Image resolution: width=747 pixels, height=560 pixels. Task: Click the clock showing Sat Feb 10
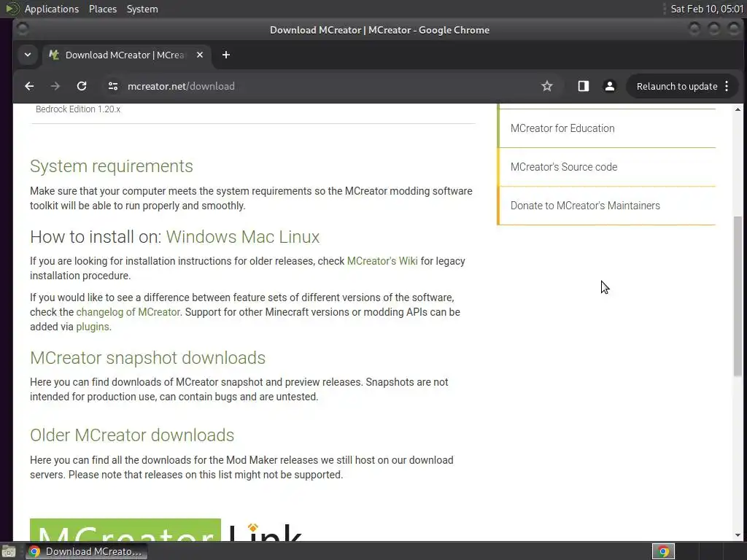click(706, 9)
